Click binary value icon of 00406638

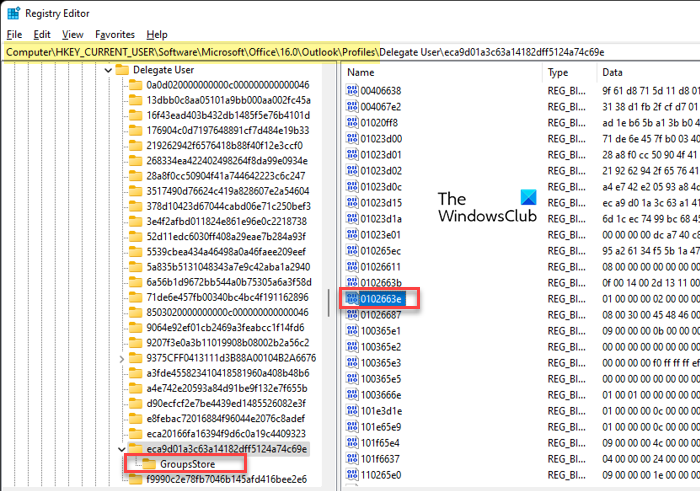[x=352, y=91]
